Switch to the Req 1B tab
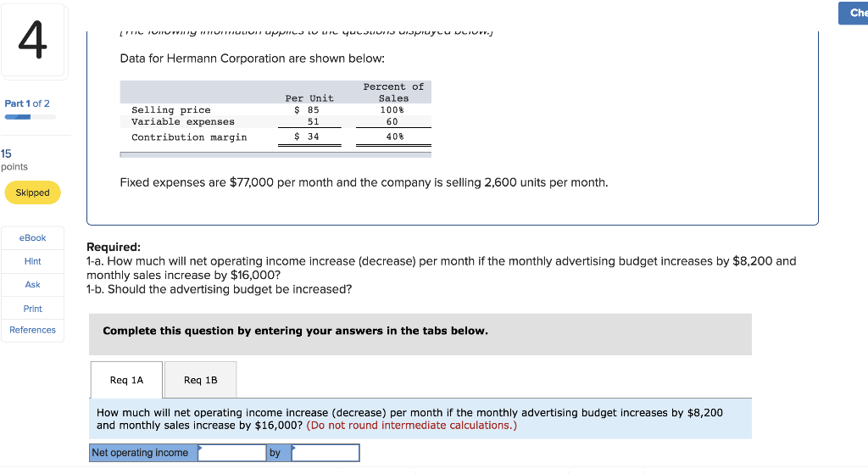The height and width of the screenshot is (474, 868). click(x=200, y=380)
